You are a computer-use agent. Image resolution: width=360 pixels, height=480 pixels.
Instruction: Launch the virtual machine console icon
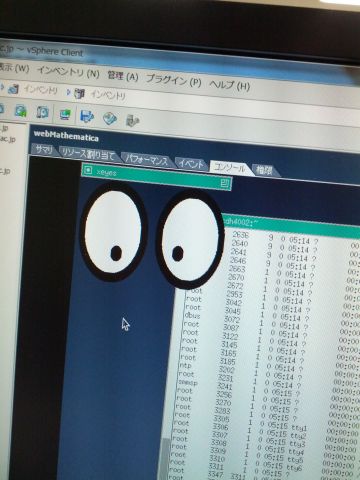[x=65, y=115]
